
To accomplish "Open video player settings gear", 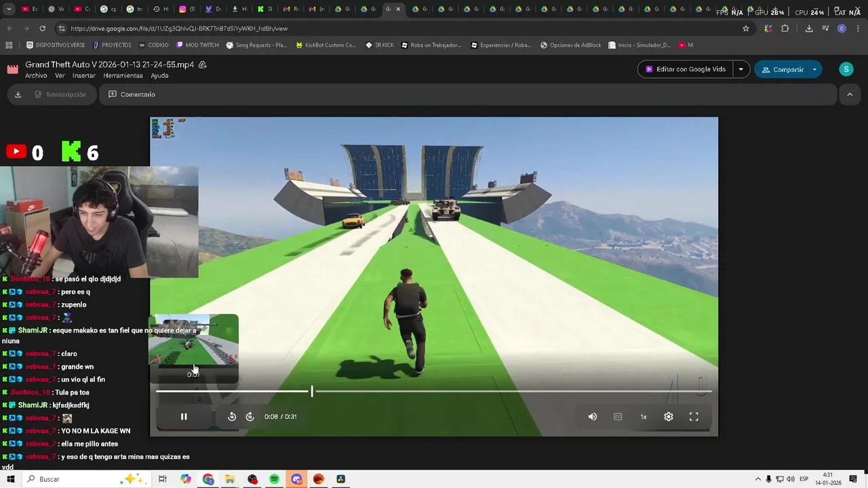I will coord(669,417).
